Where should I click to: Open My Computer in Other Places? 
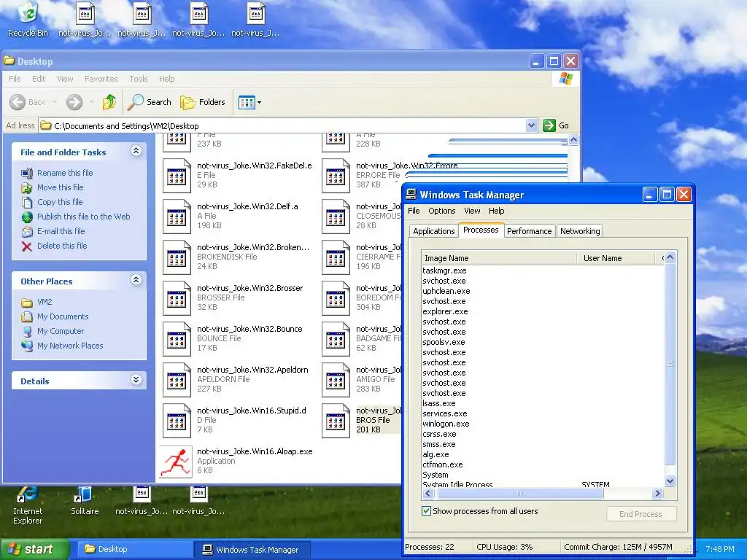click(x=61, y=331)
